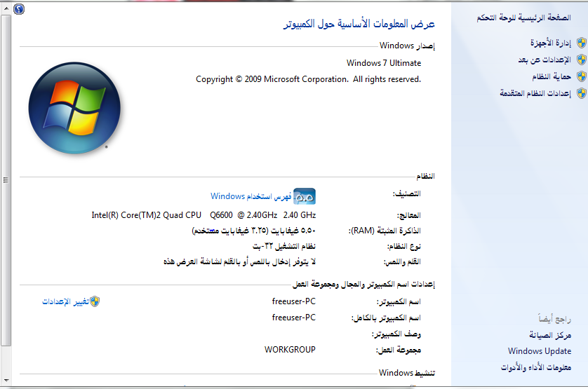
Task: Click the تنشيط Windows section header
Action: [407, 373]
